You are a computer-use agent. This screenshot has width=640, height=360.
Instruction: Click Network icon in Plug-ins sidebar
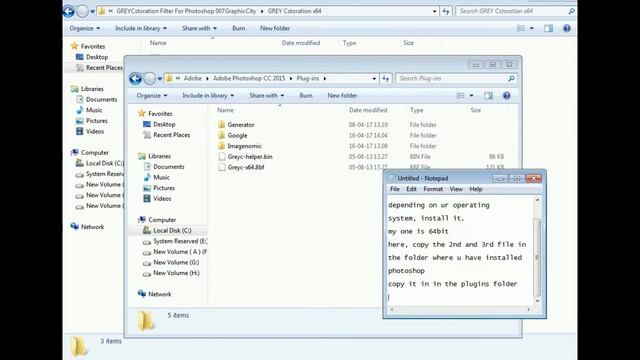point(142,294)
